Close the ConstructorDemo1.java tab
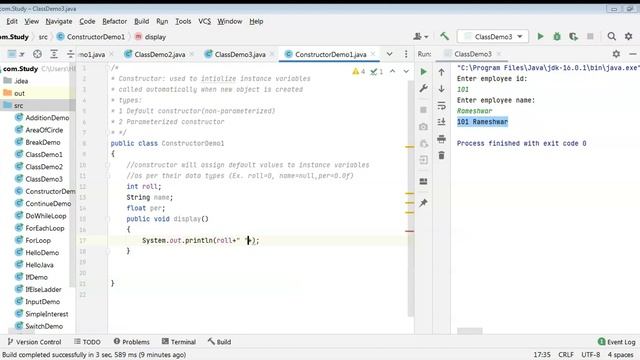640x360 pixels. tap(373, 54)
